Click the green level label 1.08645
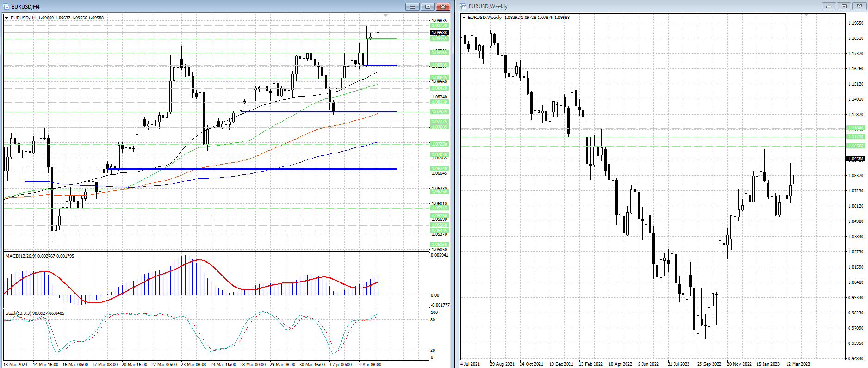The image size is (868, 368). (439, 78)
